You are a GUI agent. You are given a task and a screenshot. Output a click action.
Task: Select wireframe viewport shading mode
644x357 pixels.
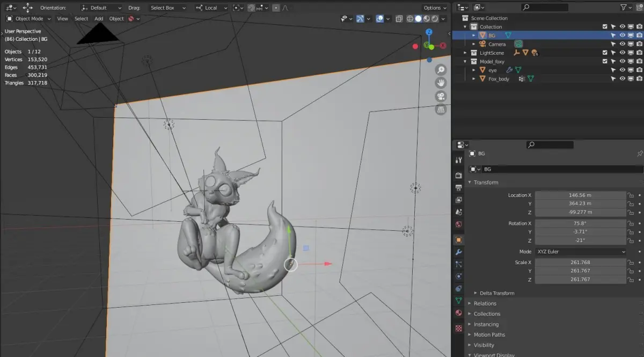(x=411, y=18)
